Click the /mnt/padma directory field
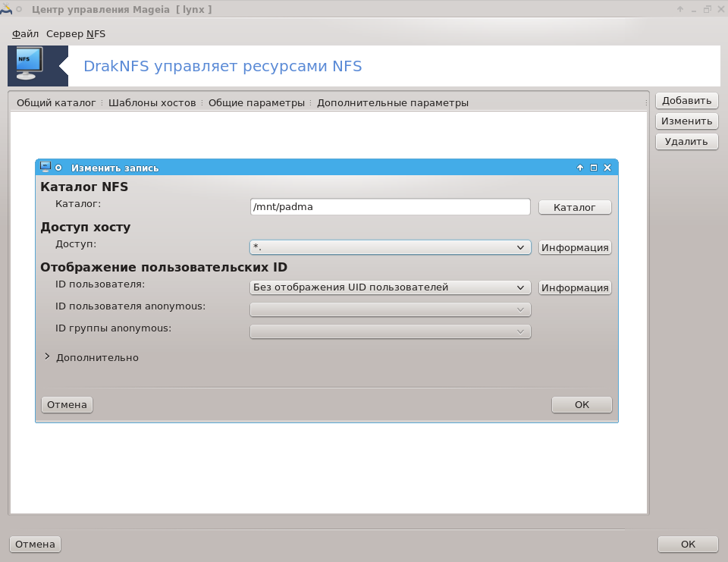This screenshot has width=728, height=562. tap(390, 207)
